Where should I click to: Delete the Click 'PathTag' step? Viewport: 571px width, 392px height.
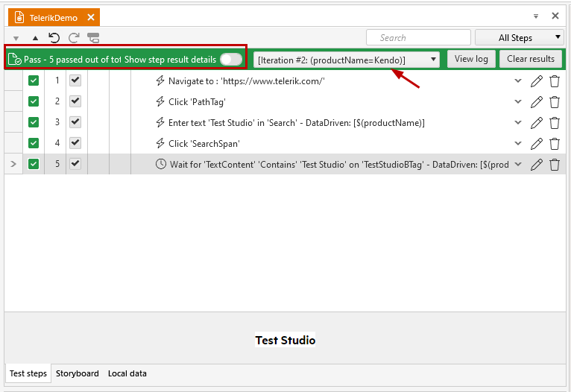pyautogui.click(x=555, y=102)
